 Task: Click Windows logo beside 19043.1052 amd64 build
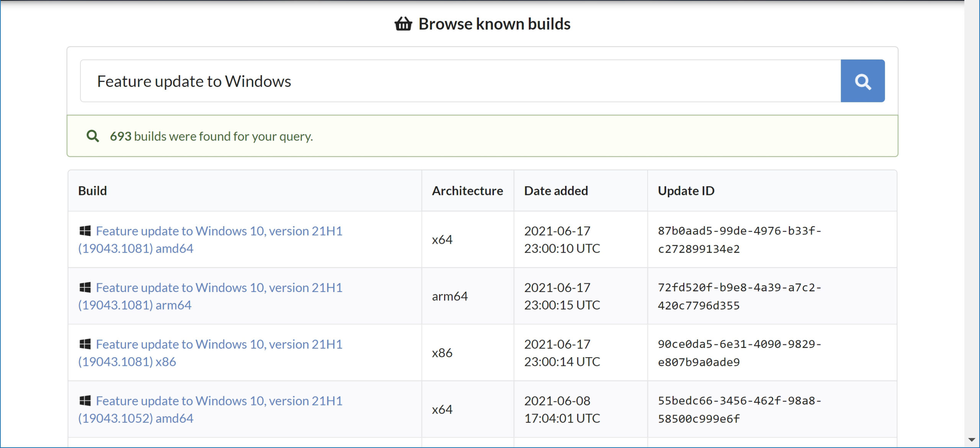[85, 401]
